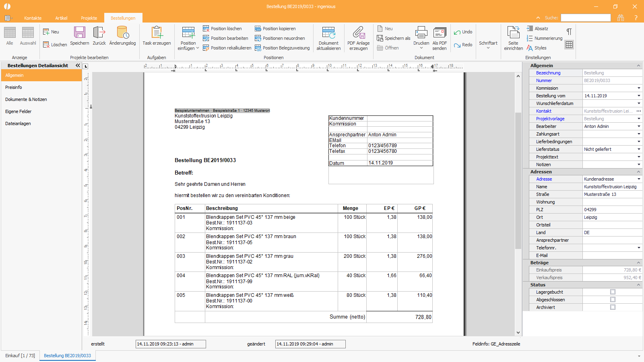Open Kontakt ellipsis button
Viewport: 644px width, 362px height.
coord(639,111)
